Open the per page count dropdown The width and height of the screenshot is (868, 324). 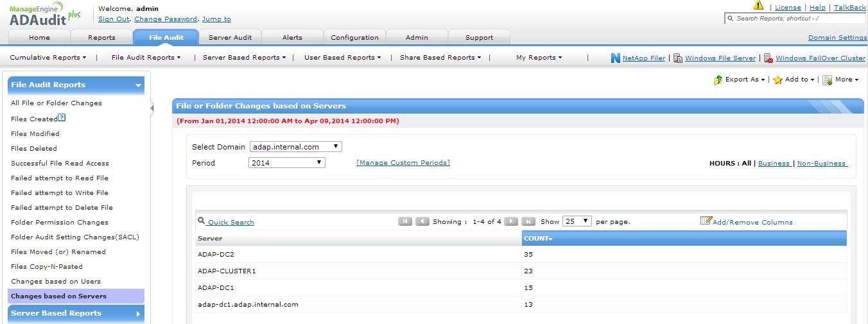577,221
